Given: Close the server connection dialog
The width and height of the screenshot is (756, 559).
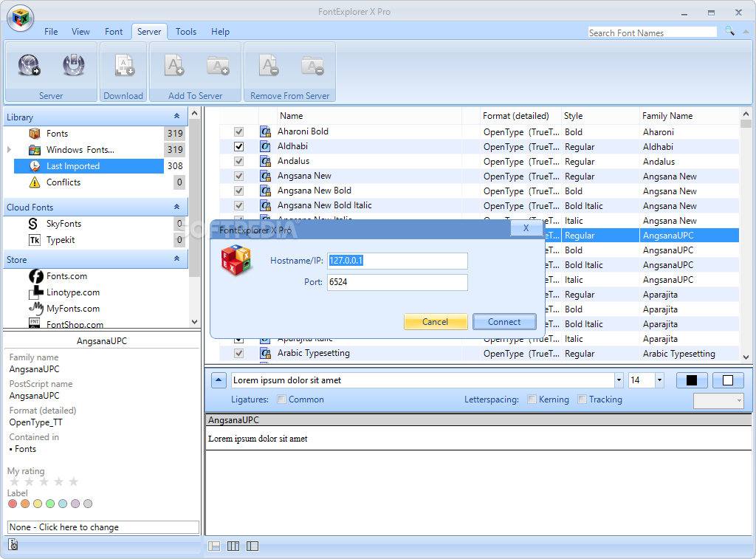Looking at the screenshot, I should pyautogui.click(x=526, y=228).
